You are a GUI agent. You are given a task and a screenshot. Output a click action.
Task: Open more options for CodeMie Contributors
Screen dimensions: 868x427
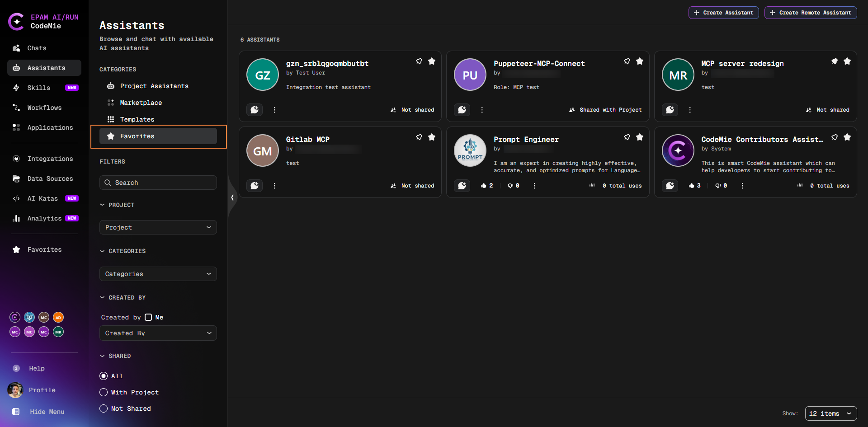(742, 186)
